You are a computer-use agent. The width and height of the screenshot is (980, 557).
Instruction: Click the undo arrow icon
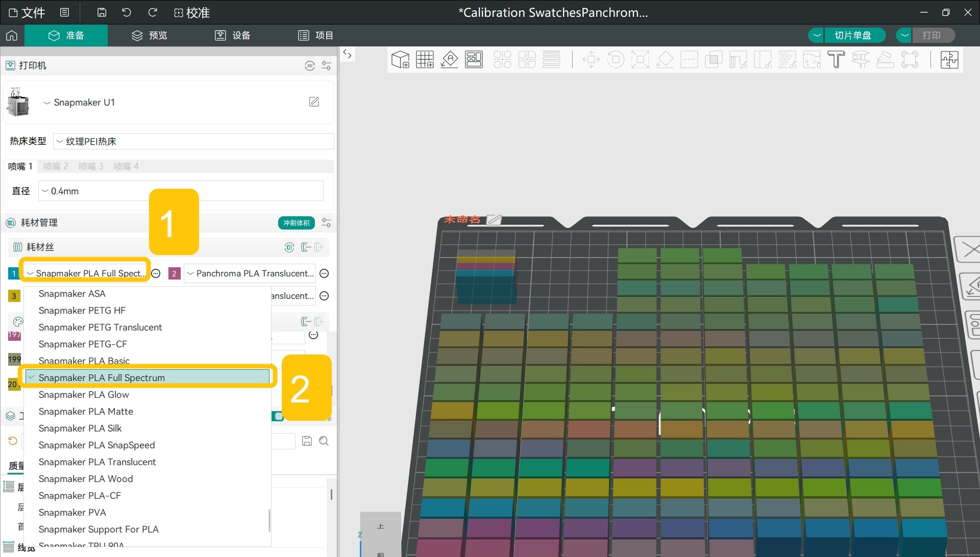[127, 12]
